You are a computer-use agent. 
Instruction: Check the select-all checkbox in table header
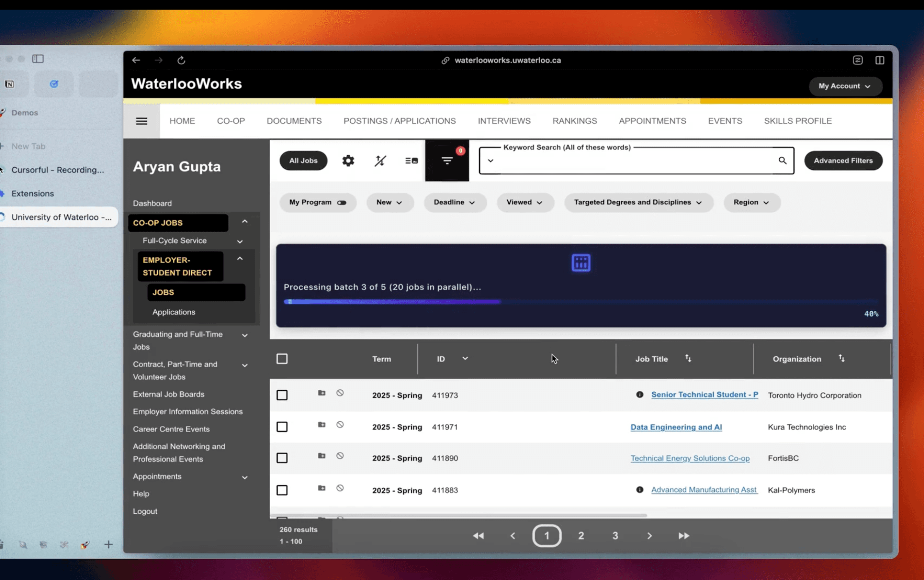tap(282, 359)
